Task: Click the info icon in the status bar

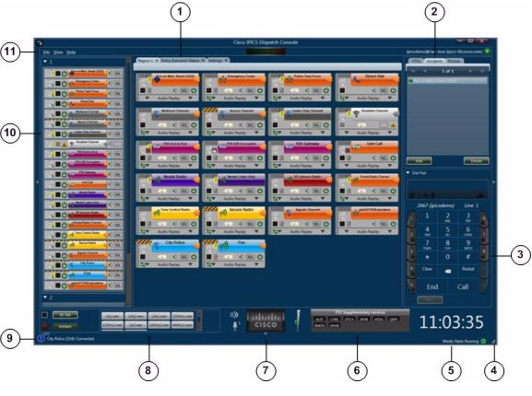Action: [41, 338]
